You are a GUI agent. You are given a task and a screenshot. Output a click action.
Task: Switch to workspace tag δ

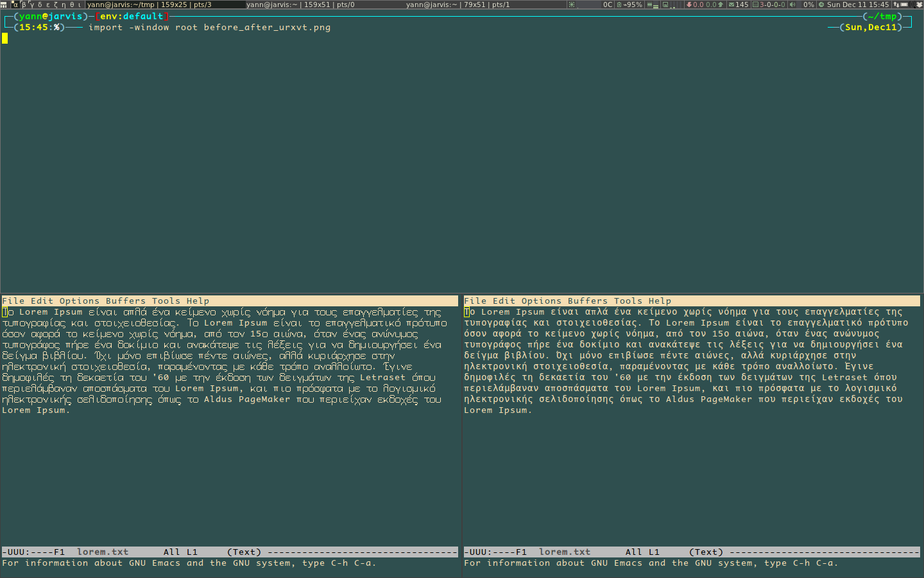coord(40,4)
